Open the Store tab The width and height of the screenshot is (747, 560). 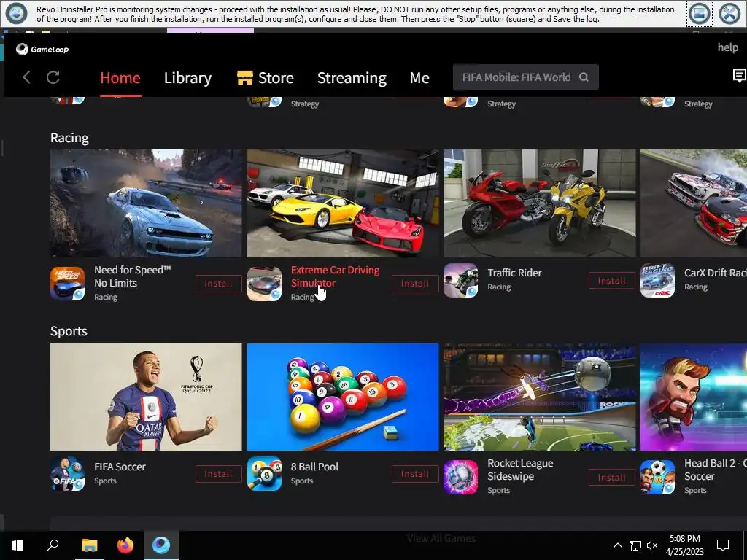tap(266, 77)
